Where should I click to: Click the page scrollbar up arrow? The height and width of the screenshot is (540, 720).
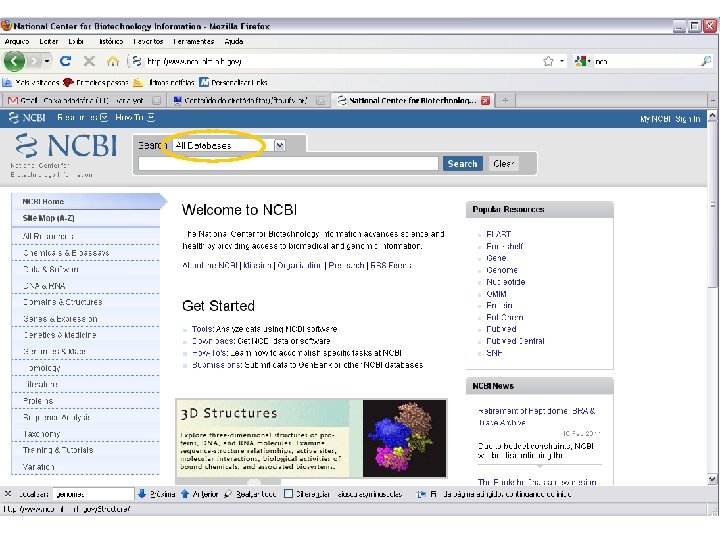pos(712,115)
